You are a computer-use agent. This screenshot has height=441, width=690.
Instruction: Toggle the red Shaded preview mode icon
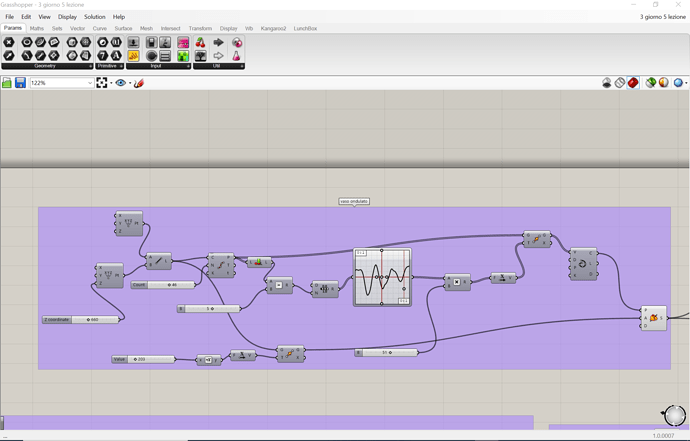pyautogui.click(x=633, y=83)
